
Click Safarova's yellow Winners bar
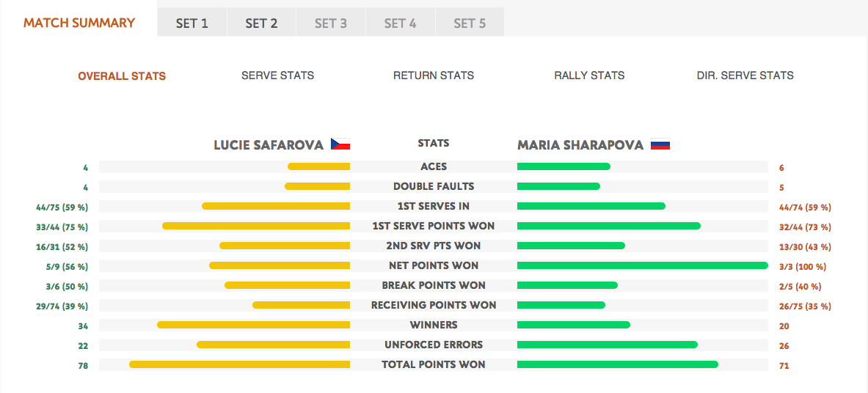click(253, 325)
